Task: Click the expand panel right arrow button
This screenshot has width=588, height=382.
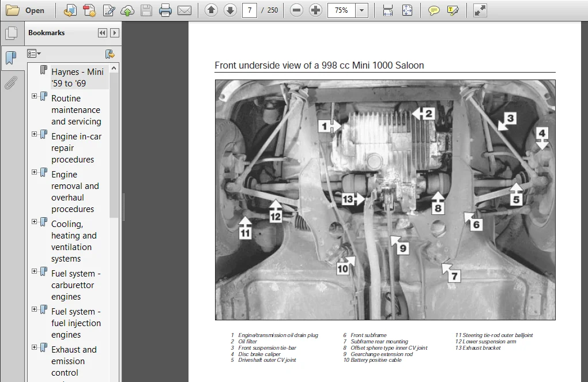Action: 115,33
